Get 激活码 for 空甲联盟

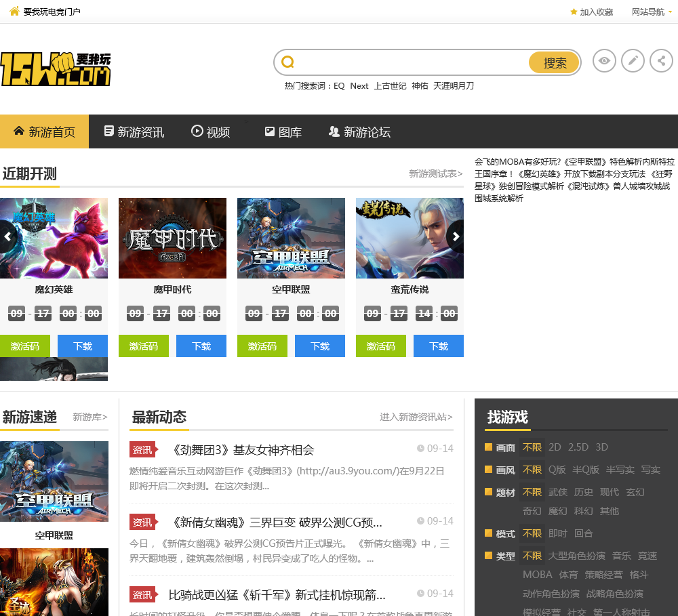tap(262, 346)
